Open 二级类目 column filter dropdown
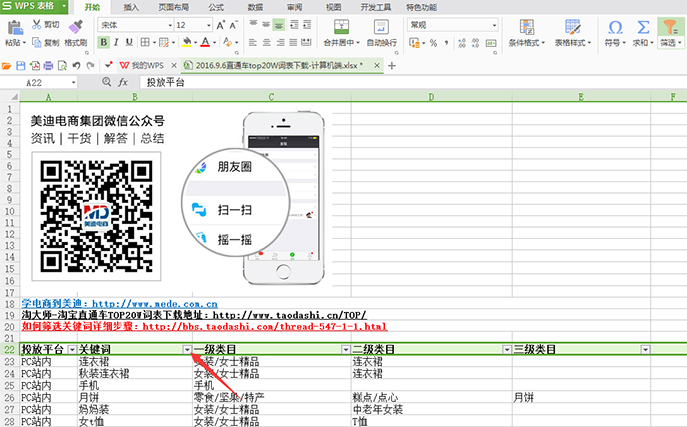The image size is (687, 427). [x=507, y=349]
